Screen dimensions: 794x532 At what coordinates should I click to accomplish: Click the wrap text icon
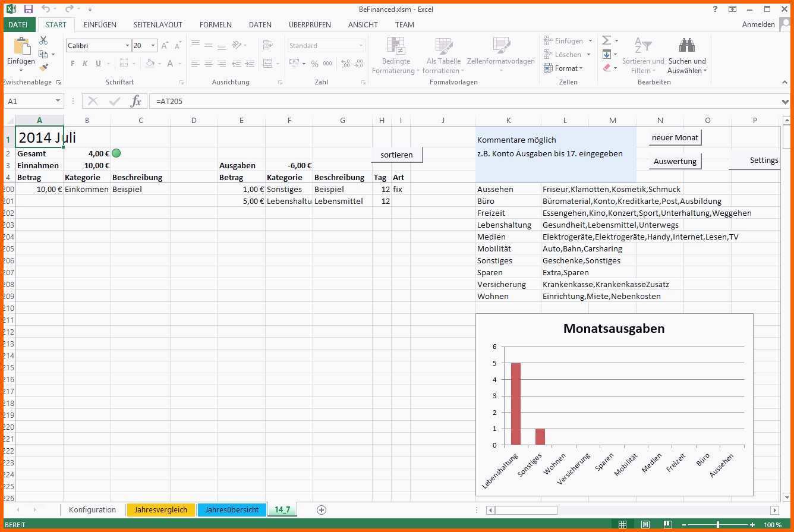[x=267, y=45]
